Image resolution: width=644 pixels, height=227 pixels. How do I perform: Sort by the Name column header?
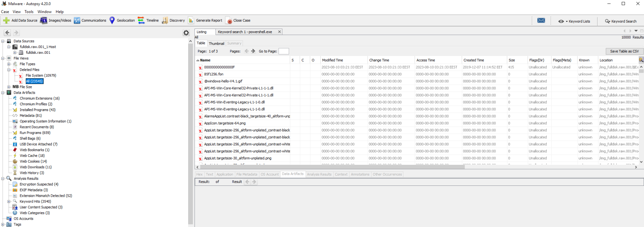tap(243, 60)
